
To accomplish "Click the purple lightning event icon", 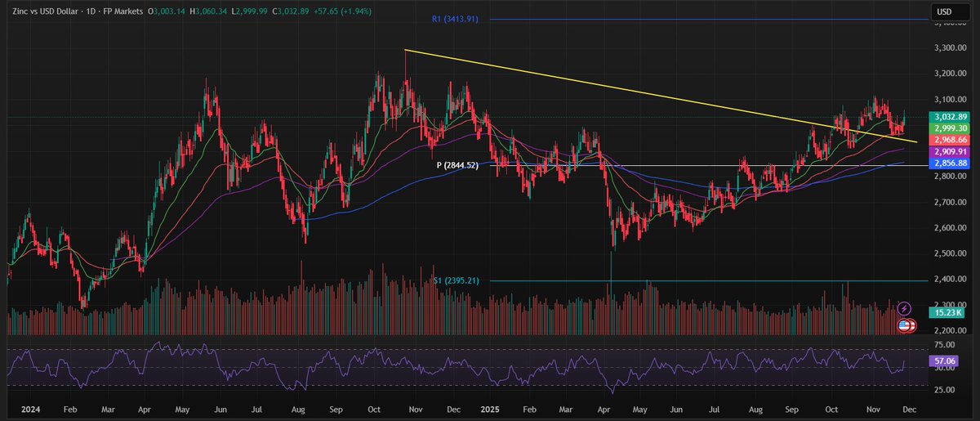I will tap(904, 308).
